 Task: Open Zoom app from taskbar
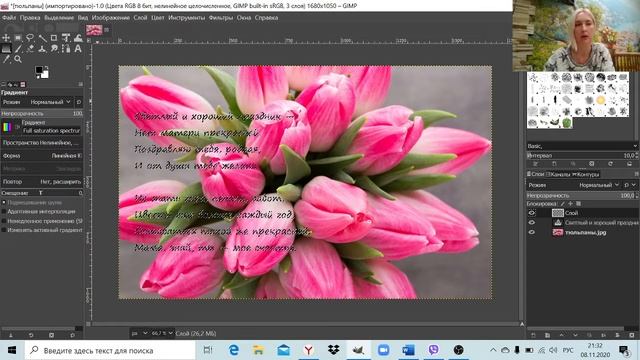[x=383, y=350]
